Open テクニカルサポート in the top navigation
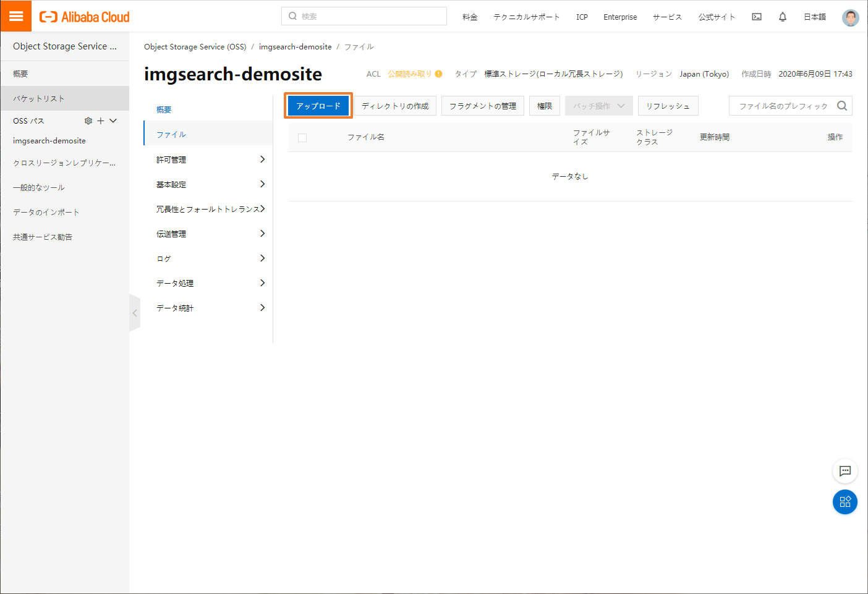This screenshot has height=594, width=868. [x=527, y=17]
